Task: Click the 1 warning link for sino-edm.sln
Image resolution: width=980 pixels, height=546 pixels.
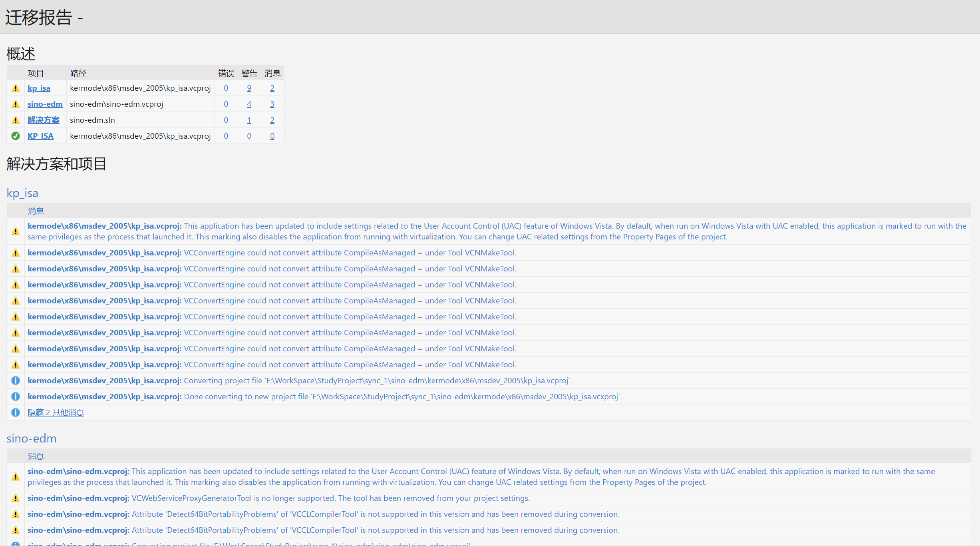Action: click(x=249, y=120)
